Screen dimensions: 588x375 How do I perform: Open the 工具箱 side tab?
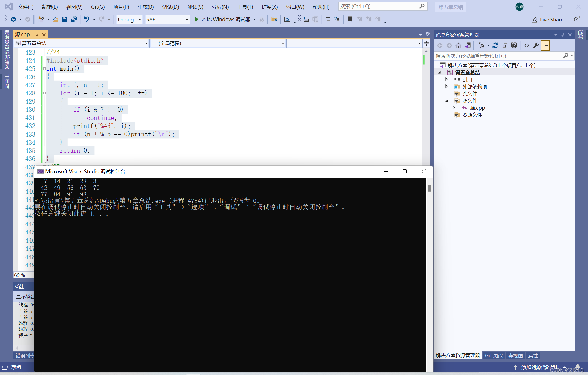(7, 81)
